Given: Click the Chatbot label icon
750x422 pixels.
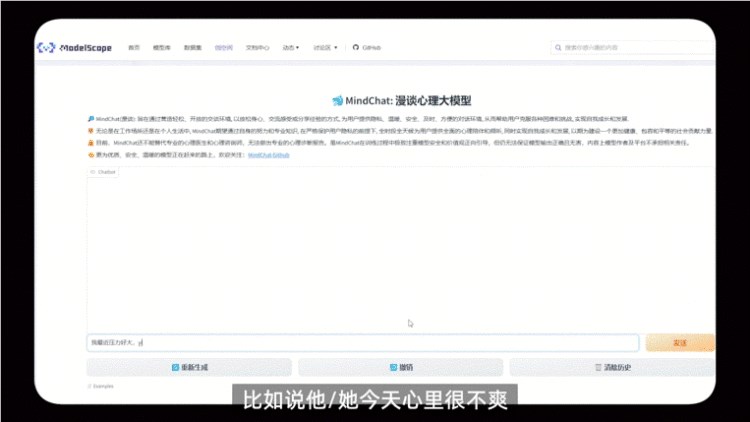Looking at the screenshot, I should click(92, 172).
